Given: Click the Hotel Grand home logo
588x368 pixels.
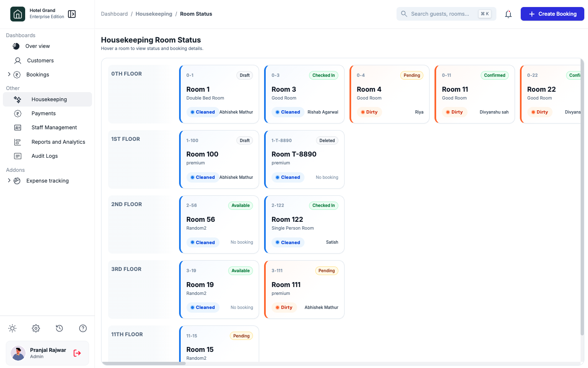Looking at the screenshot, I should 18,14.
